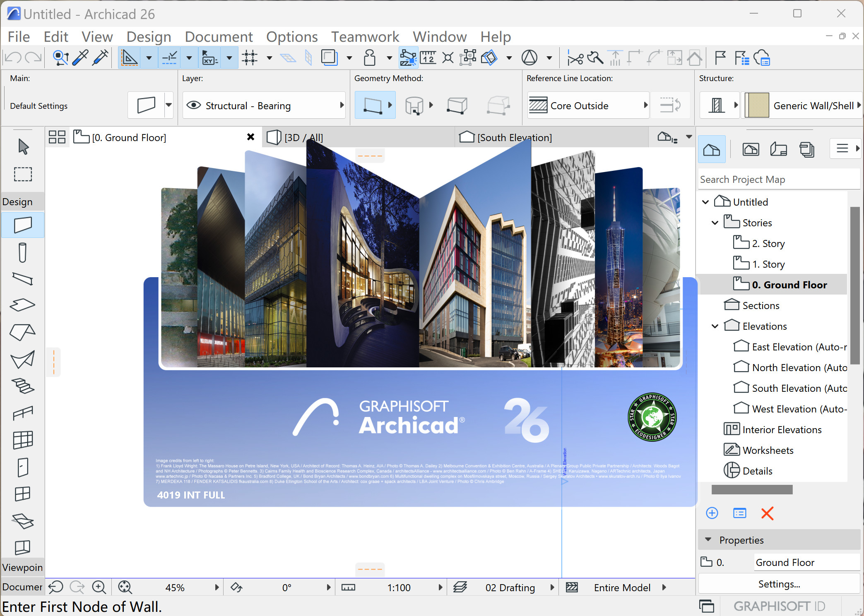Open the Project Map view icon

(x=712, y=149)
